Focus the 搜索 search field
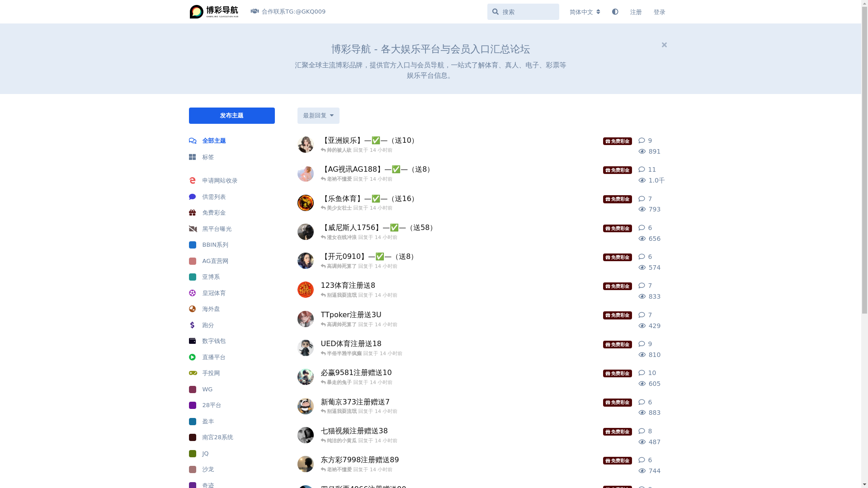Viewport: 868px width, 488px height. coord(523,12)
